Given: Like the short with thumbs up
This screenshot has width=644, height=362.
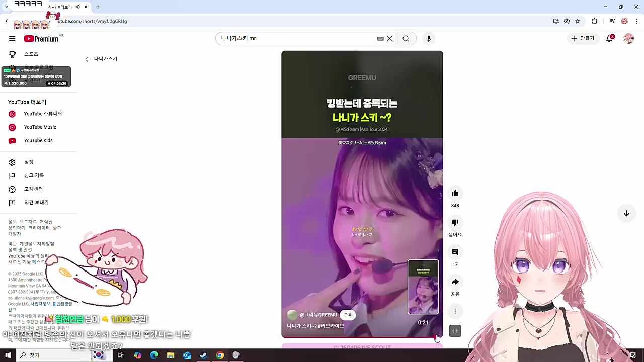Looking at the screenshot, I should pos(455,194).
